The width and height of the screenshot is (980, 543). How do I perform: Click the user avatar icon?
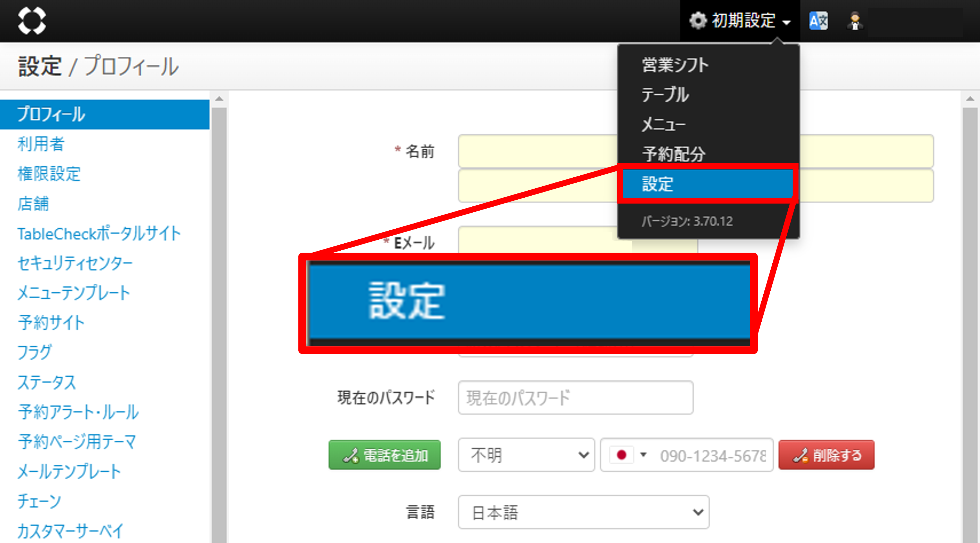pyautogui.click(x=855, y=21)
